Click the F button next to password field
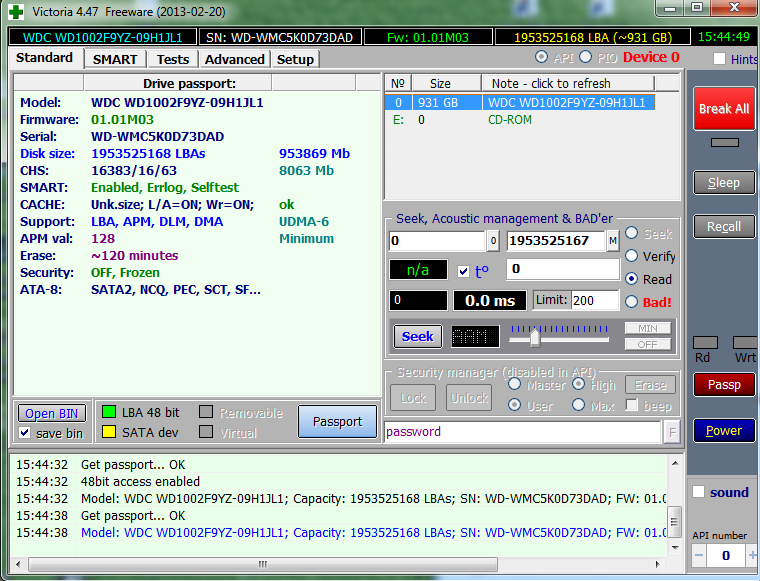This screenshot has width=760, height=581. pos(671,432)
